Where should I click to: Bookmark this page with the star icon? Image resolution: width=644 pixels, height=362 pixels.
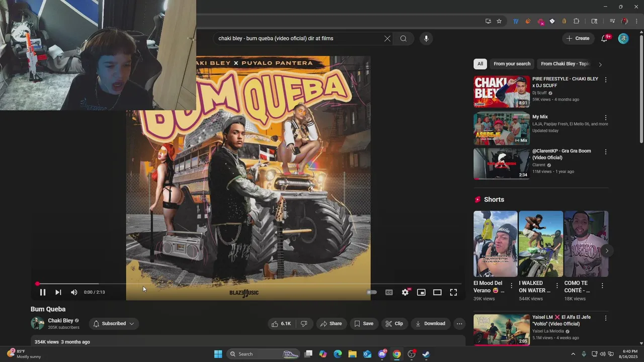tap(499, 21)
